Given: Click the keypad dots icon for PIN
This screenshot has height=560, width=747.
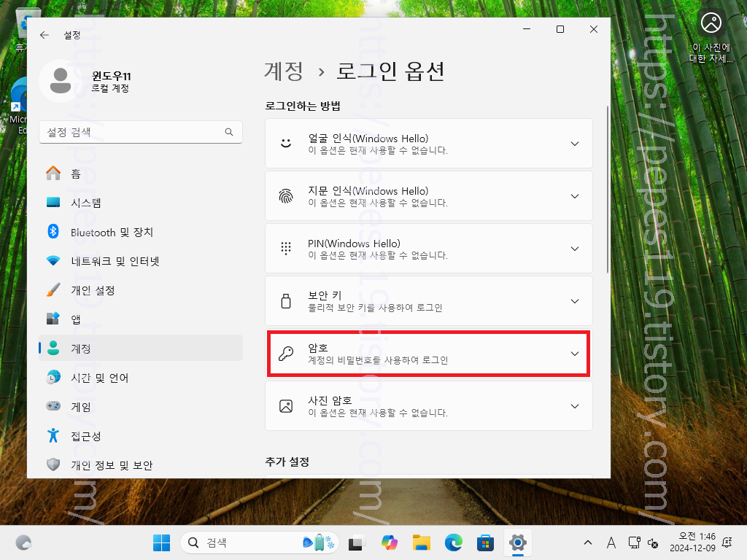Looking at the screenshot, I should point(286,248).
